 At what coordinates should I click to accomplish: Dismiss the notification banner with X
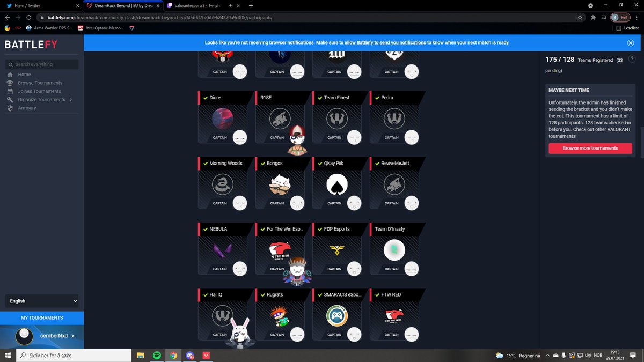point(631,43)
